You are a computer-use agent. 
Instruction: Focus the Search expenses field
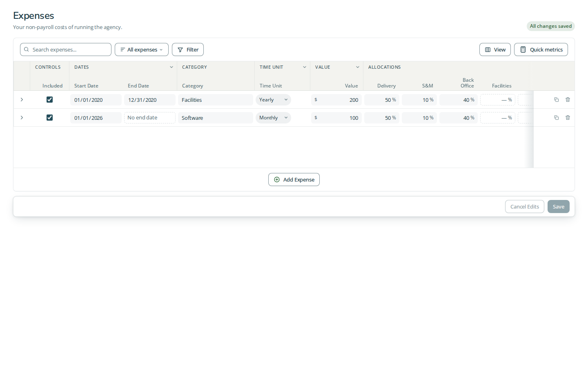[x=66, y=49]
